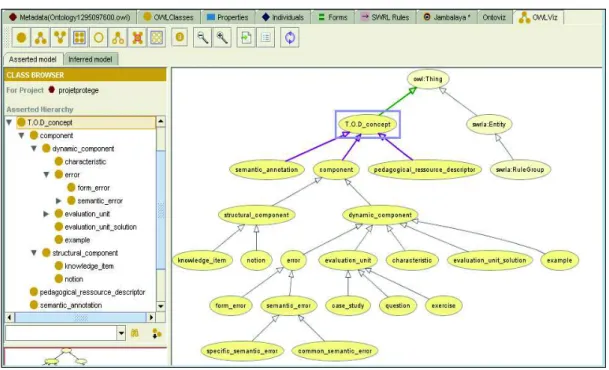The width and height of the screenshot is (609, 370).
Task: Click the graph overview thumbnail below the class browser
Action: pos(85,356)
